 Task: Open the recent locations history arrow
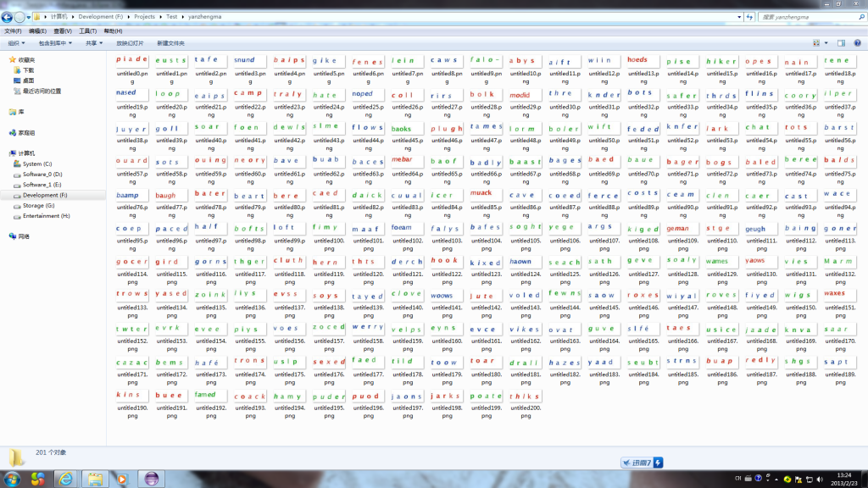click(29, 17)
